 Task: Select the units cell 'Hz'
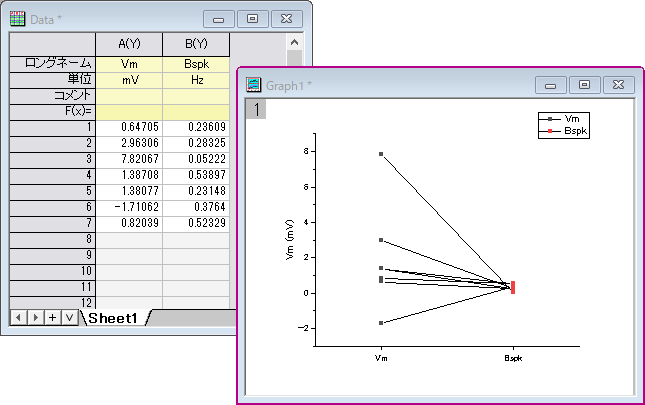(x=196, y=80)
